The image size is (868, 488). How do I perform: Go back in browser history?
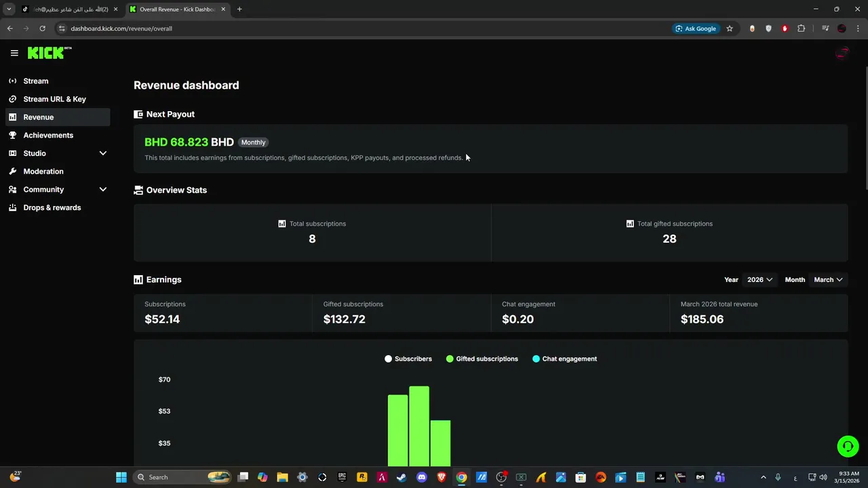point(10,28)
